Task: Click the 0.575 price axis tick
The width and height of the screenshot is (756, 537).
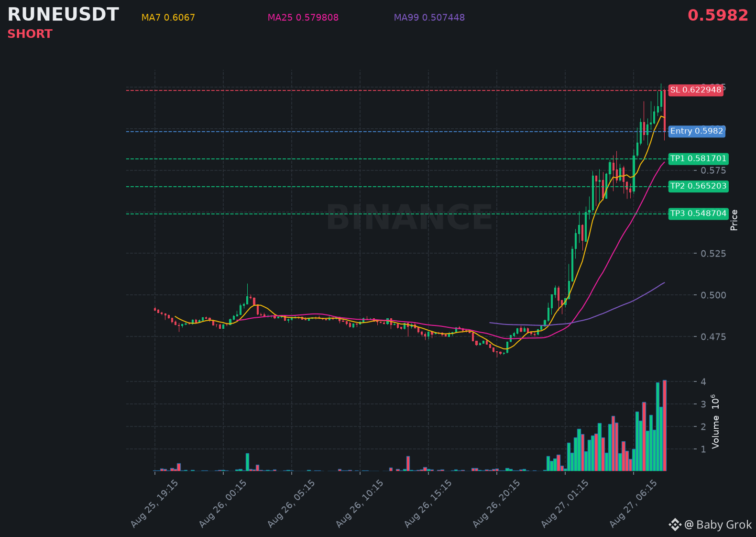Action: (713, 170)
